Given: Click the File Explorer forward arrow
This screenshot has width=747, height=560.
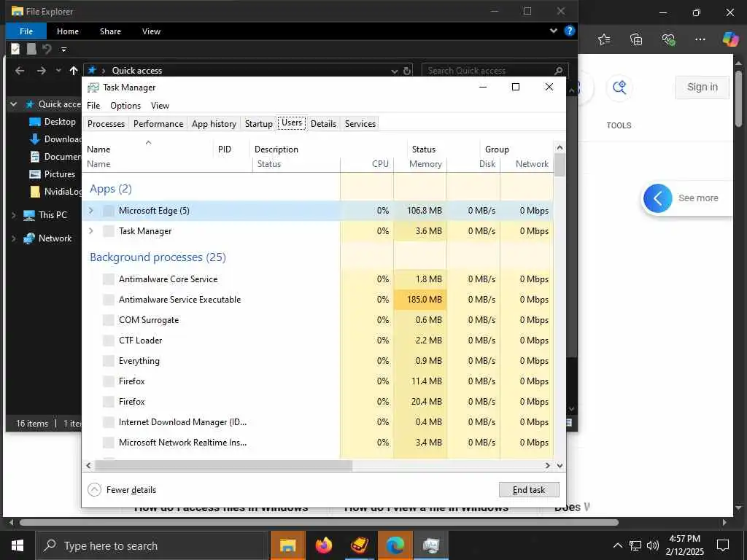Looking at the screenshot, I should click(42, 71).
